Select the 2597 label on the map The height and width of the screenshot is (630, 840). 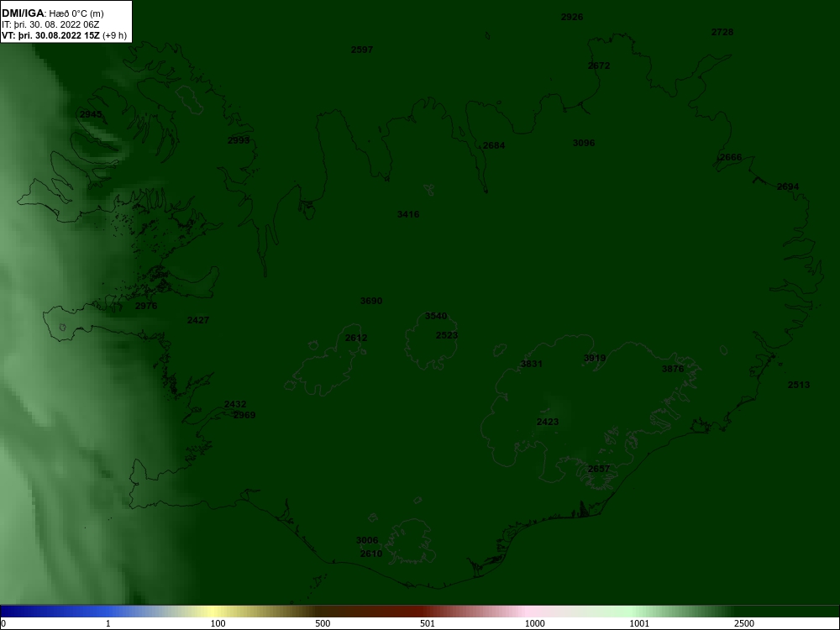[x=361, y=50]
